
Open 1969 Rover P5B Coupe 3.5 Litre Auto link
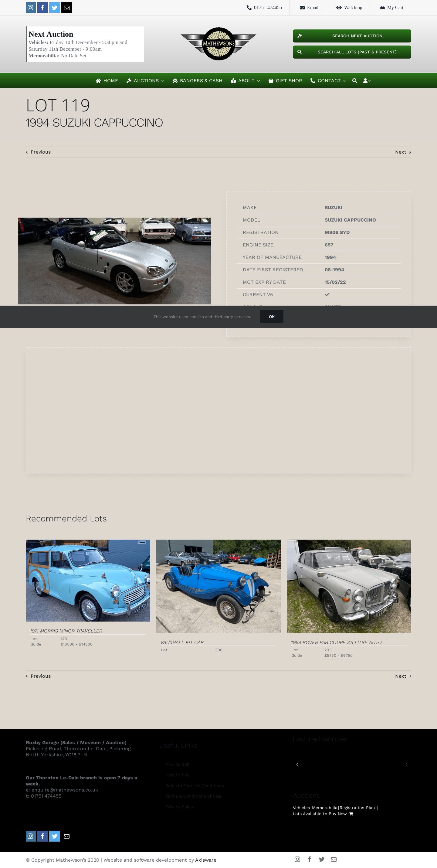pos(336,642)
